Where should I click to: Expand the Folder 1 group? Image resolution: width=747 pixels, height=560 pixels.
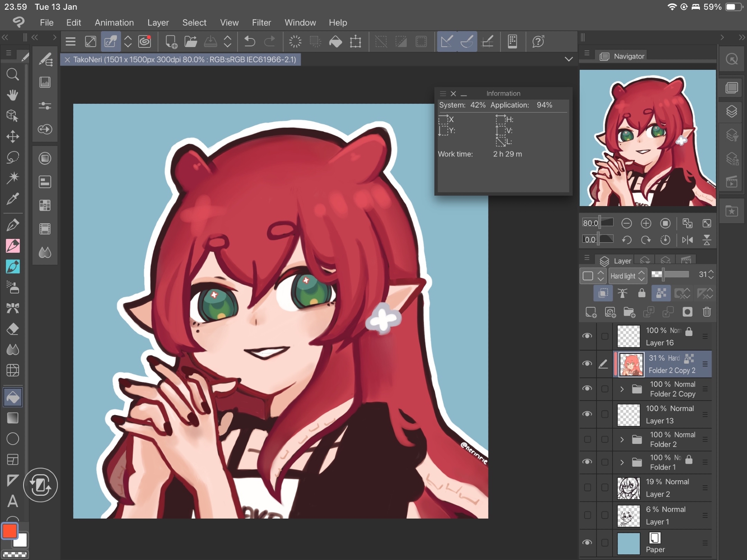[x=622, y=462]
